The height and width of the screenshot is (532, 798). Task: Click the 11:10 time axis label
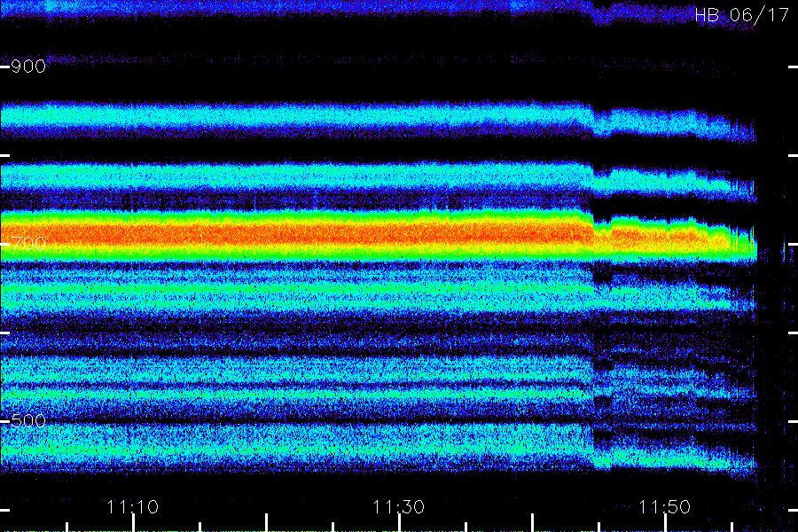pyautogui.click(x=133, y=507)
